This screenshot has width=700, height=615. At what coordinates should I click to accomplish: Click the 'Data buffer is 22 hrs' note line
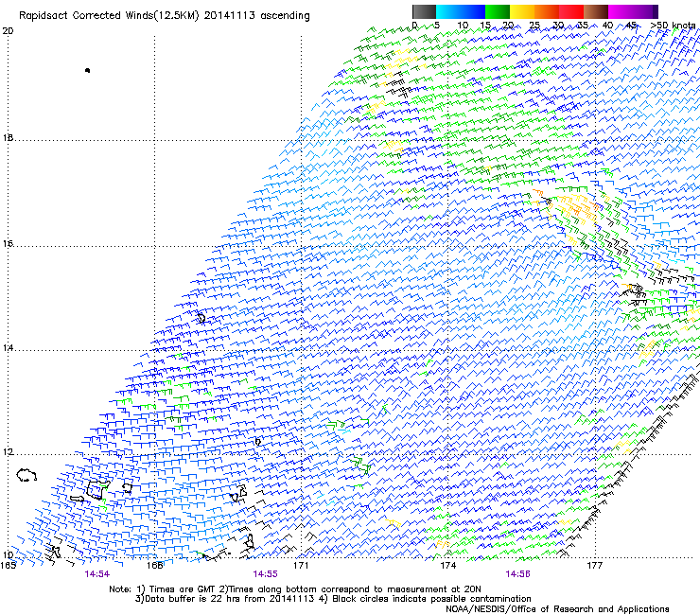(x=224, y=599)
